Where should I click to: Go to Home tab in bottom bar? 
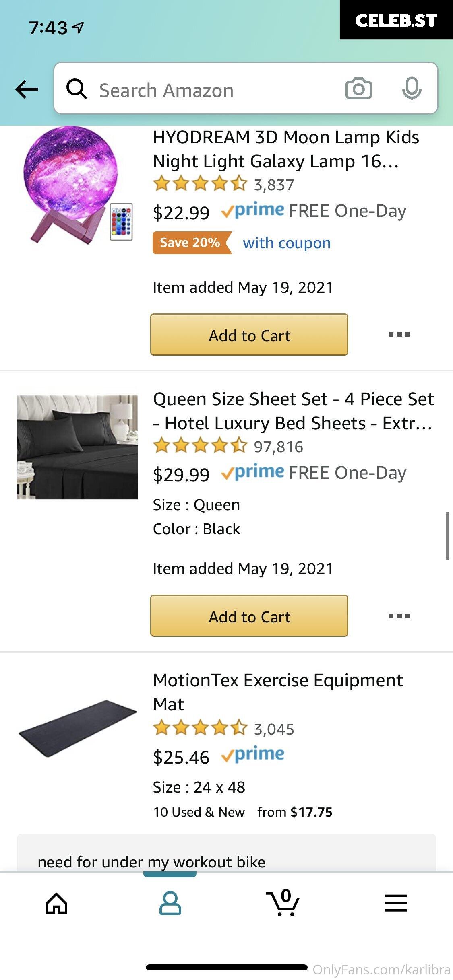(x=56, y=904)
